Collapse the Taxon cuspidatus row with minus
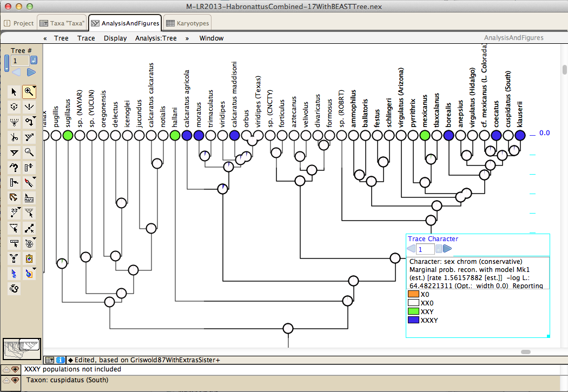Viewport: 568px width, 392px height. point(5,380)
